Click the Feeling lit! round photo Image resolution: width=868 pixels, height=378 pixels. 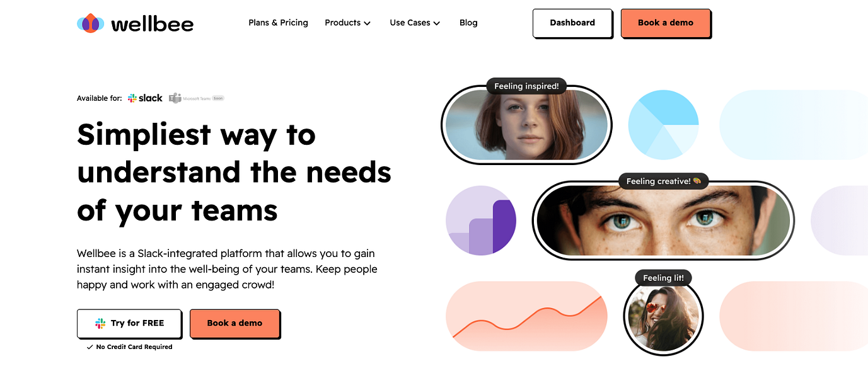(663, 316)
